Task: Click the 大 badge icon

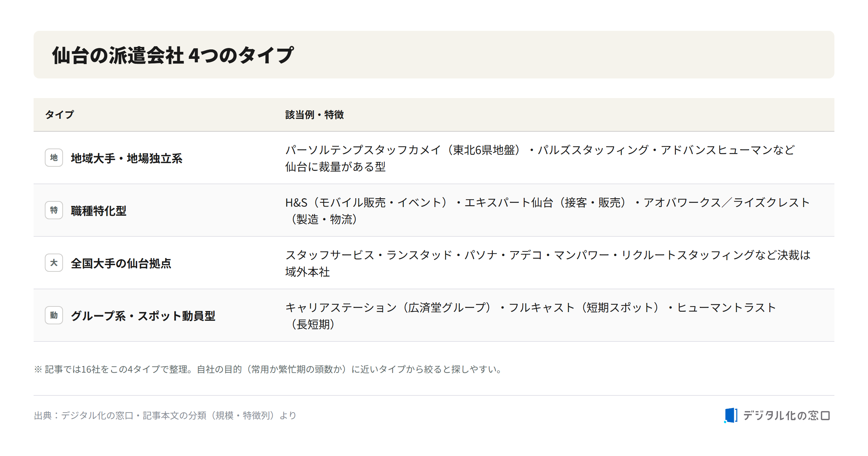Action: point(54,263)
